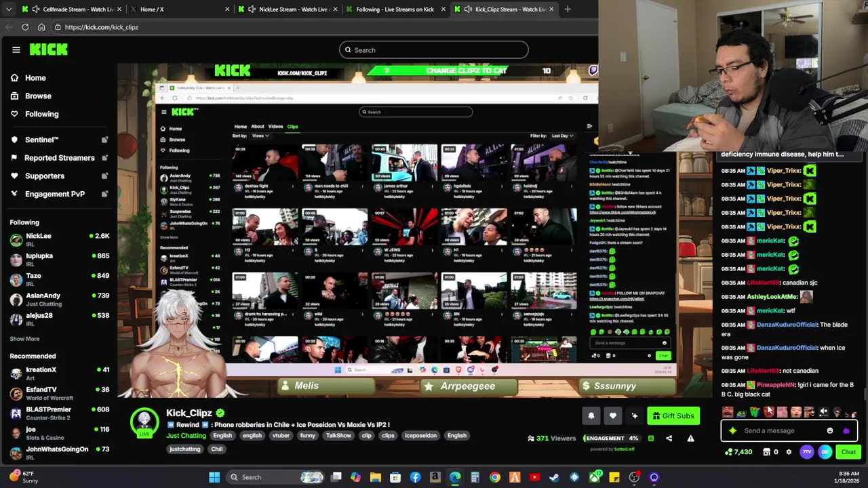
Task: Click the green stats icon beside Engagement
Action: (x=650, y=439)
